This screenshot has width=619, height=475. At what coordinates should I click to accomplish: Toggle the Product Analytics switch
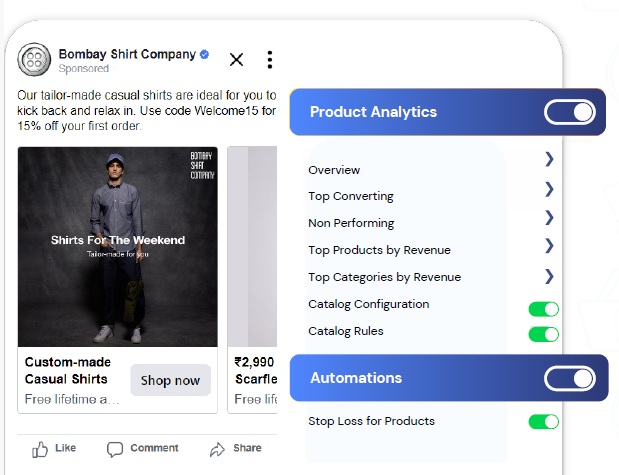point(570,112)
